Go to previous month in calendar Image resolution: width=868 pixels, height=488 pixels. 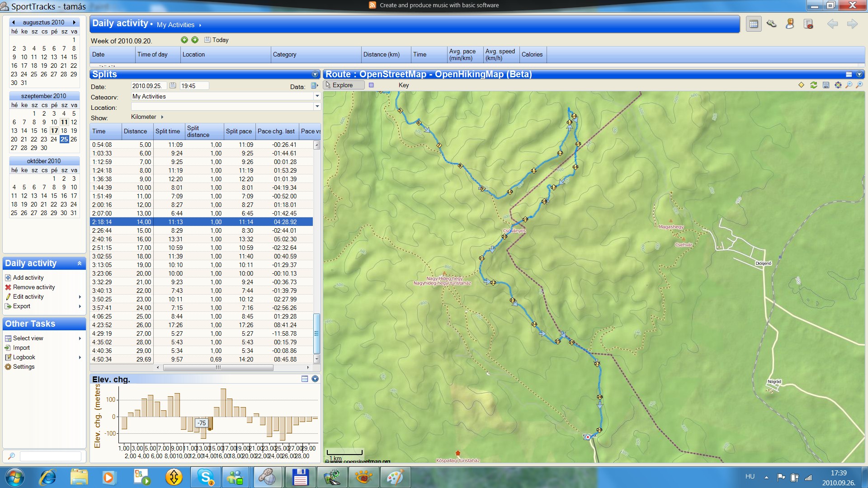(x=14, y=22)
